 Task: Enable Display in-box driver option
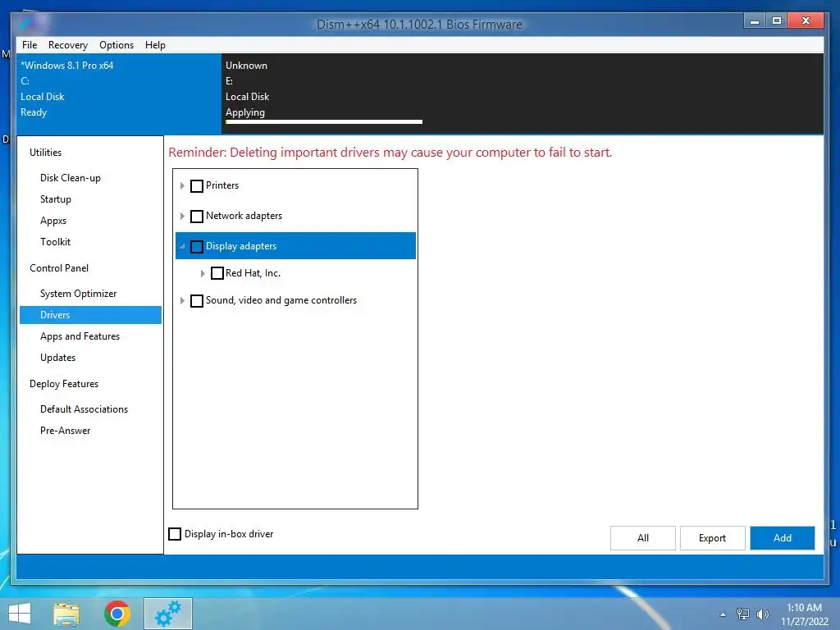click(175, 534)
